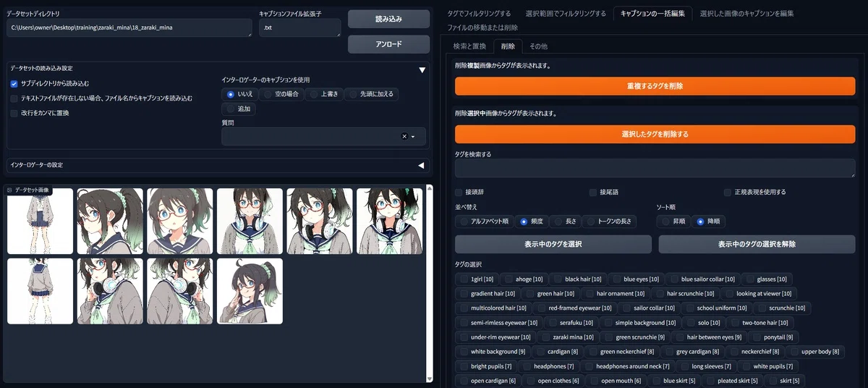Click 重複するタグを削除 orange button
868x388 pixels.
coord(655,86)
